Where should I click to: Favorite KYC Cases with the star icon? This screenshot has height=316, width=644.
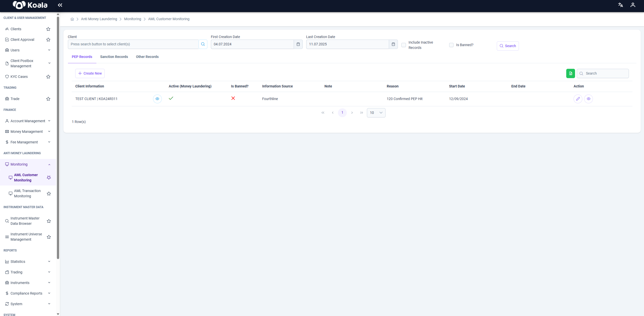tap(48, 77)
